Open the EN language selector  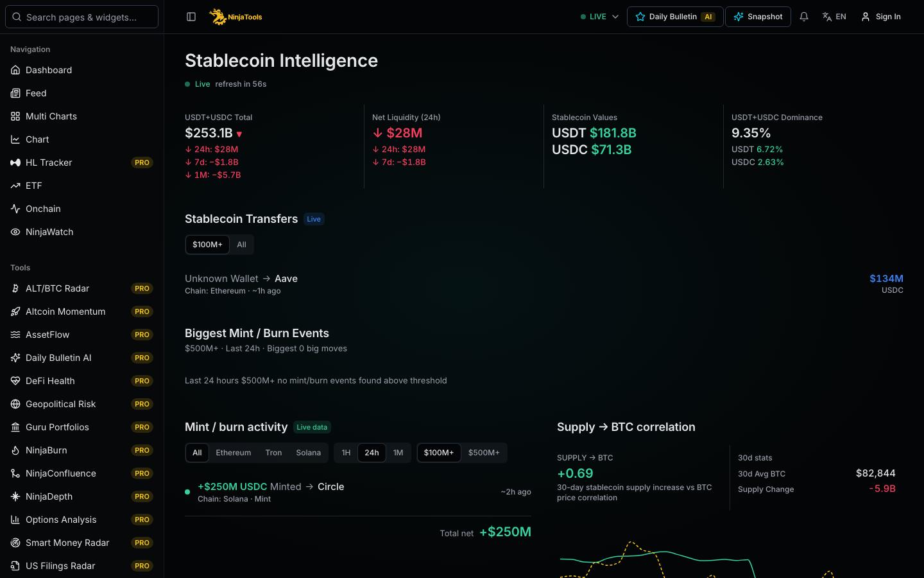coord(834,17)
